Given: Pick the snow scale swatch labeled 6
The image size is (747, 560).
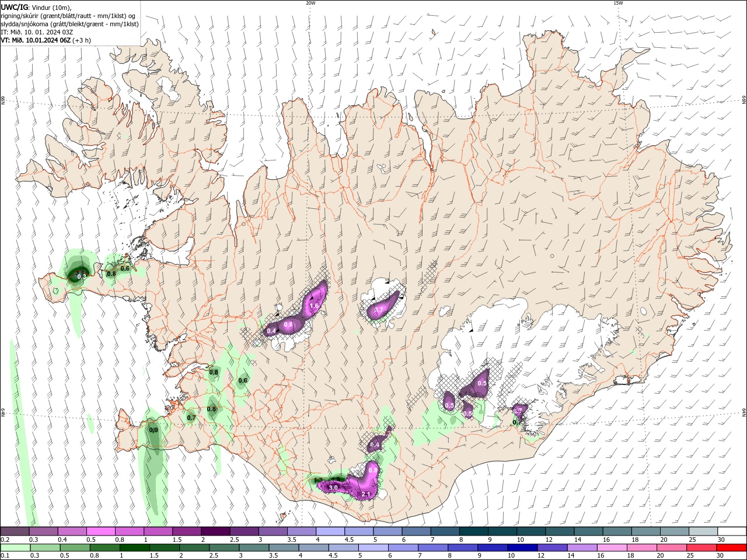Looking at the screenshot, I should coord(416,531).
